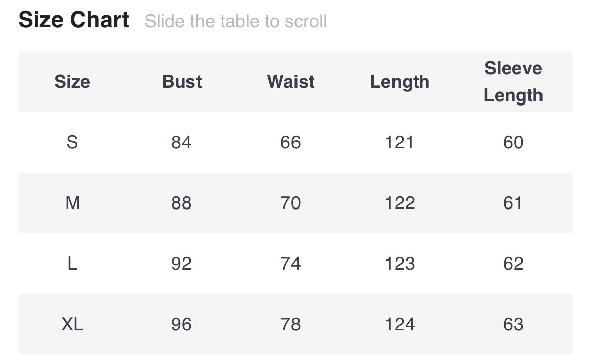Click the Size Chart heading
Screen dimensions: 591x364
(74, 20)
